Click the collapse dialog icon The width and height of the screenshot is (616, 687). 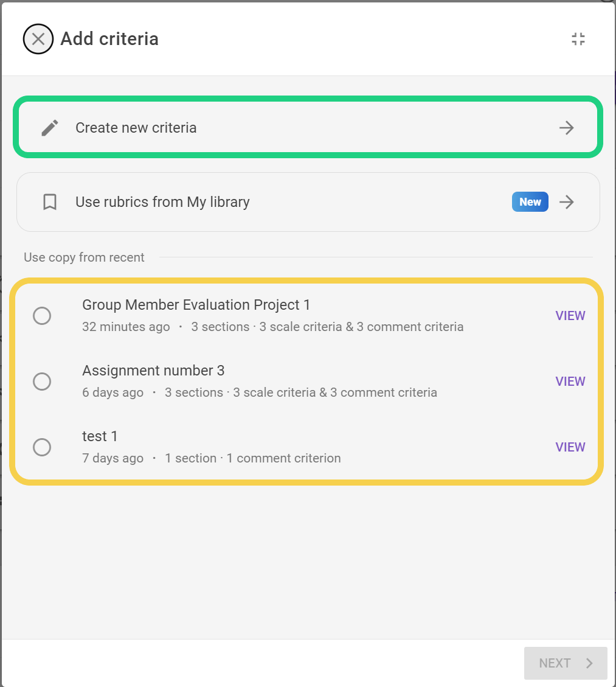[x=578, y=40]
